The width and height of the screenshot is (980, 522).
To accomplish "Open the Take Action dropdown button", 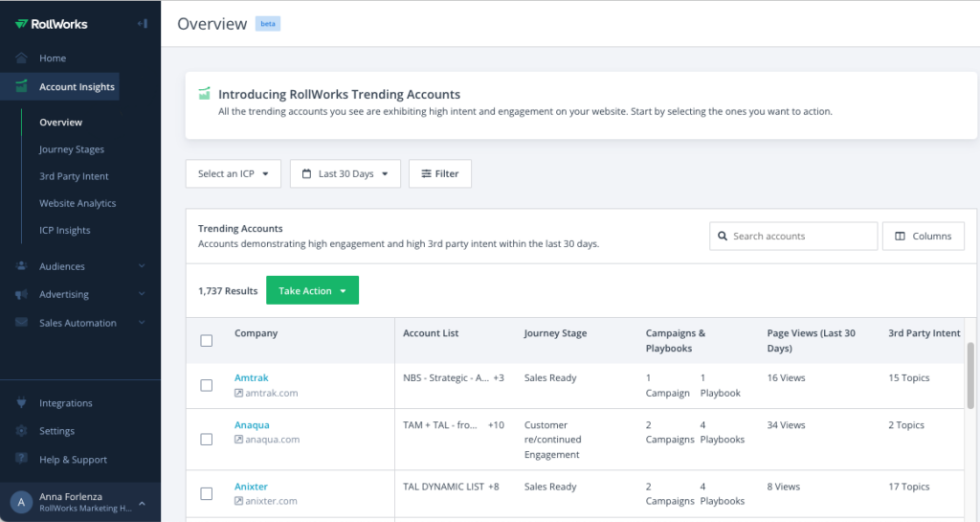I will [313, 291].
